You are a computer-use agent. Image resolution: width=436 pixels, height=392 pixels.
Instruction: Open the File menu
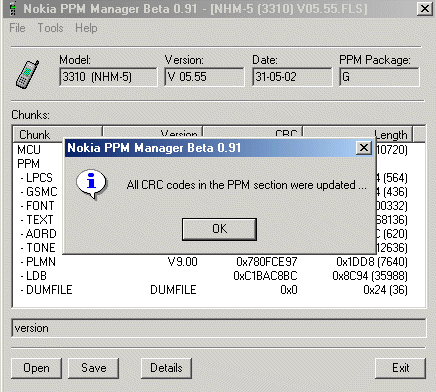17,28
